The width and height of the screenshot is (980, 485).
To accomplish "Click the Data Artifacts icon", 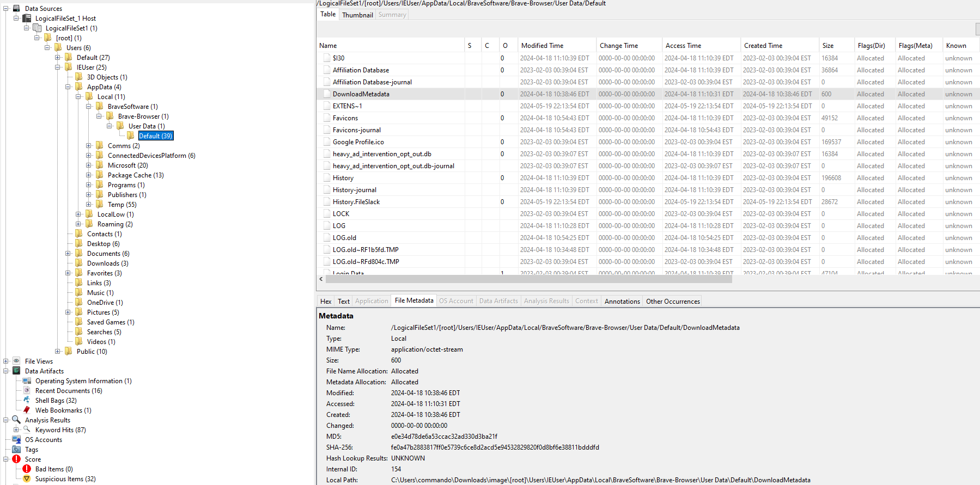I will [16, 371].
